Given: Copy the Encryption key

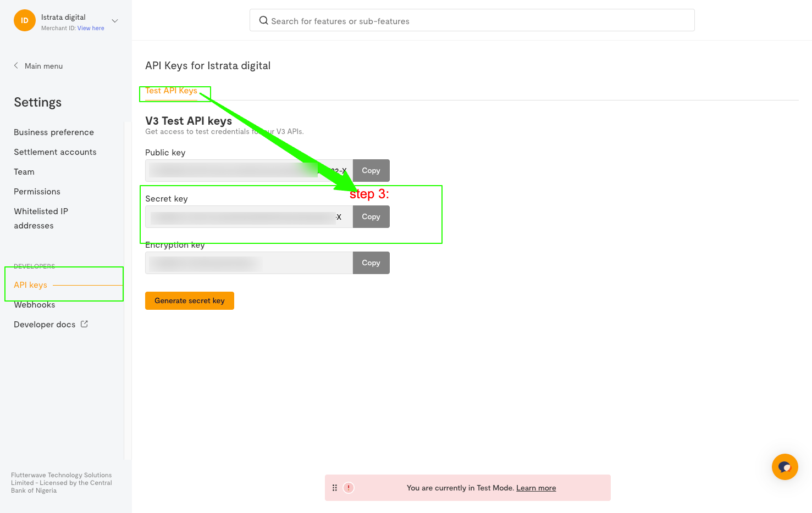Looking at the screenshot, I should click(x=371, y=263).
